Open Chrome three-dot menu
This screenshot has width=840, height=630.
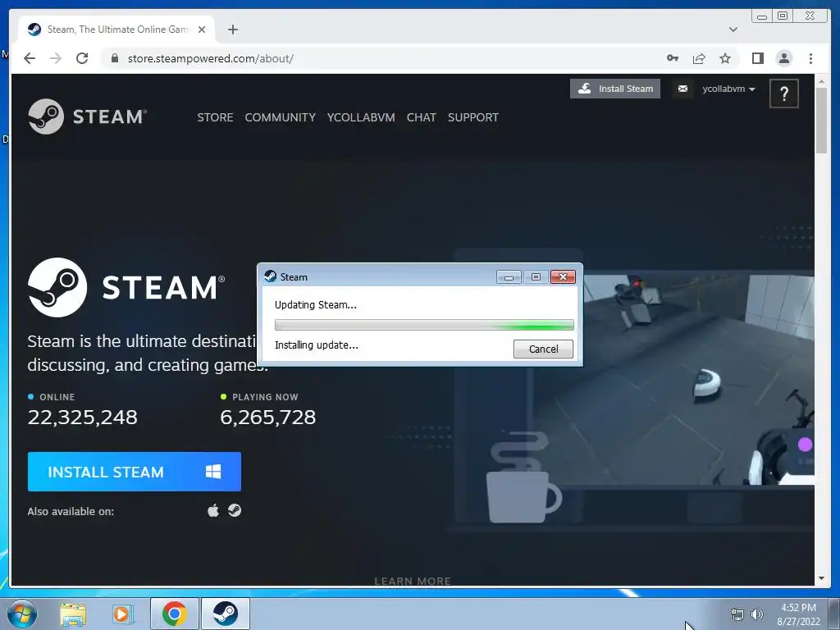[x=810, y=58]
